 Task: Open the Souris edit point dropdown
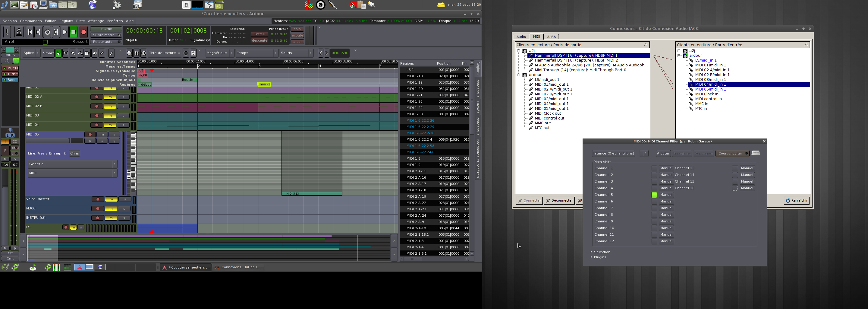point(297,53)
